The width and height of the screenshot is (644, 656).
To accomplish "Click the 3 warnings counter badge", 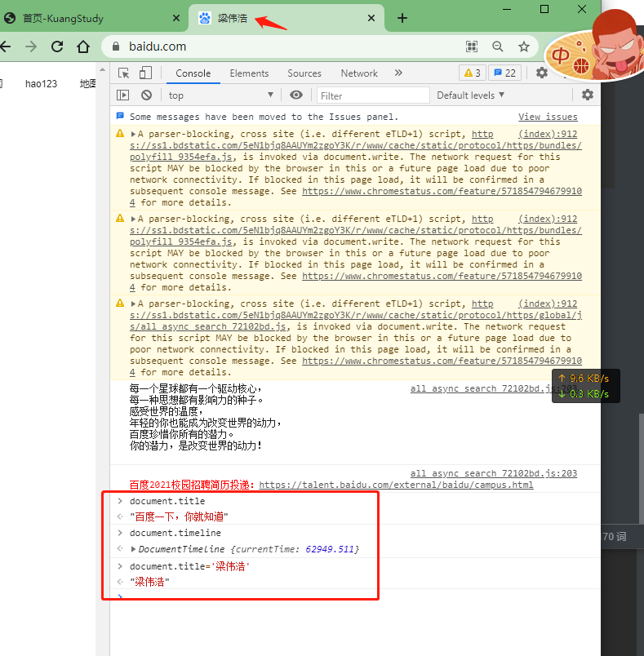I will click(x=473, y=73).
